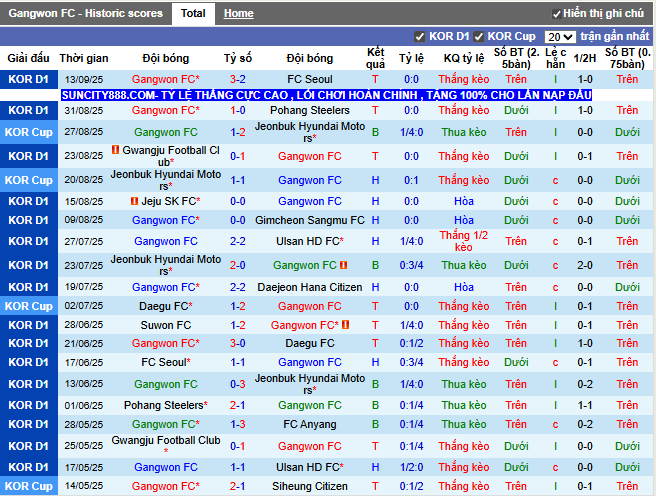Open FC Seoul home team on 17/06/25 row

164,362
